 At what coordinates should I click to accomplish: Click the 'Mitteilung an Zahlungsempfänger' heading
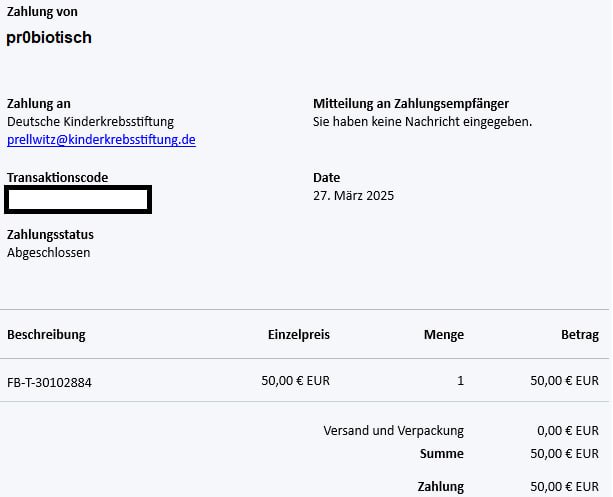[411, 103]
